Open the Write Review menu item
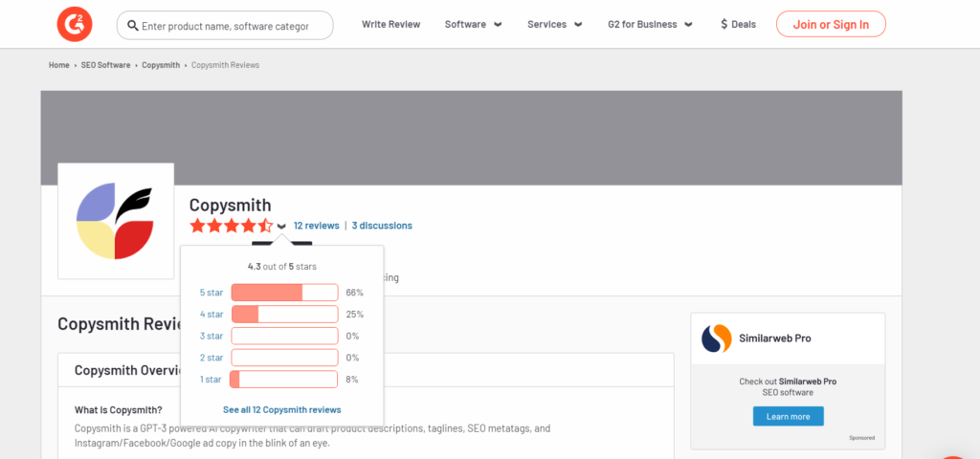980x459 pixels. click(390, 25)
